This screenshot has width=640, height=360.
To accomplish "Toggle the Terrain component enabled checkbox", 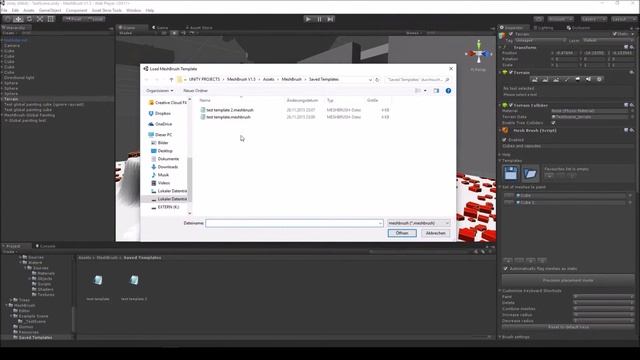I will click(511, 72).
